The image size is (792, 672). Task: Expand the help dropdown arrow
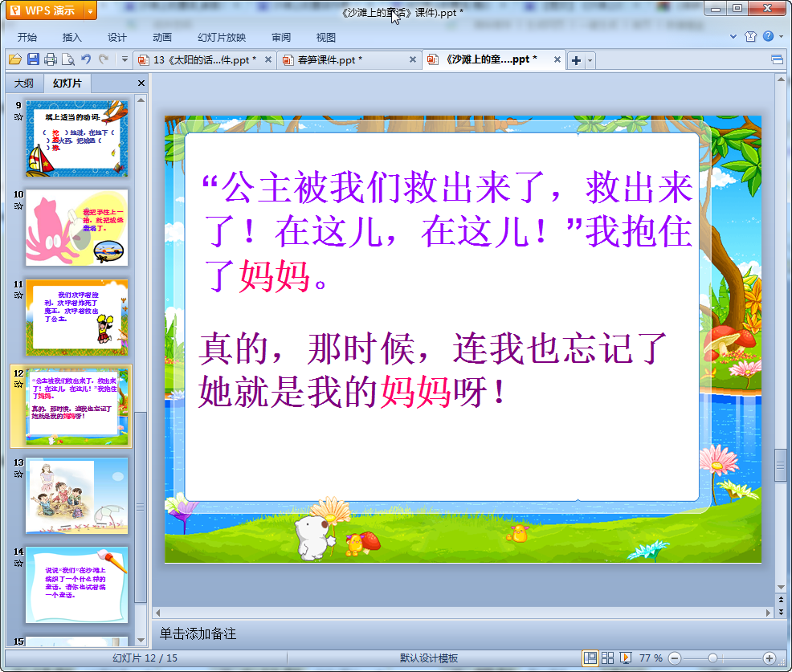point(781,36)
